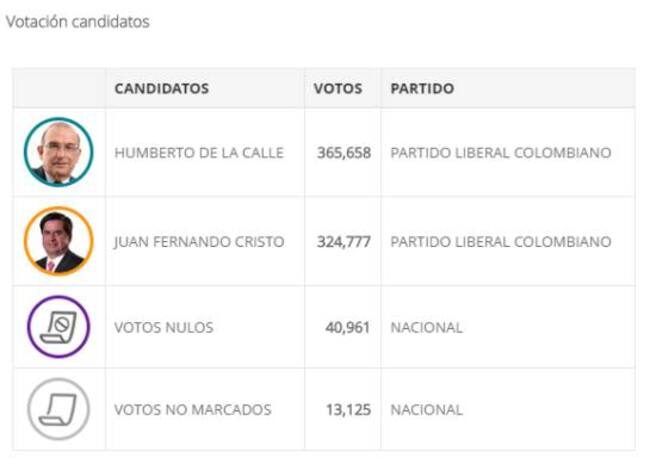Screen dimensions: 650x470
Task: Click the 40,961 null votes figure
Action: 348,327
